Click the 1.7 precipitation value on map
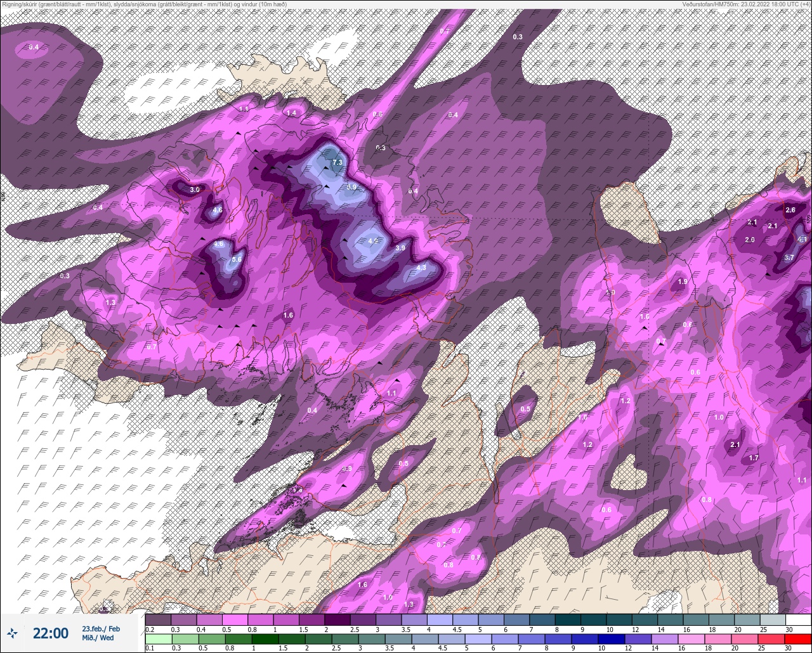This screenshot has height=653, width=812. tap(754, 458)
